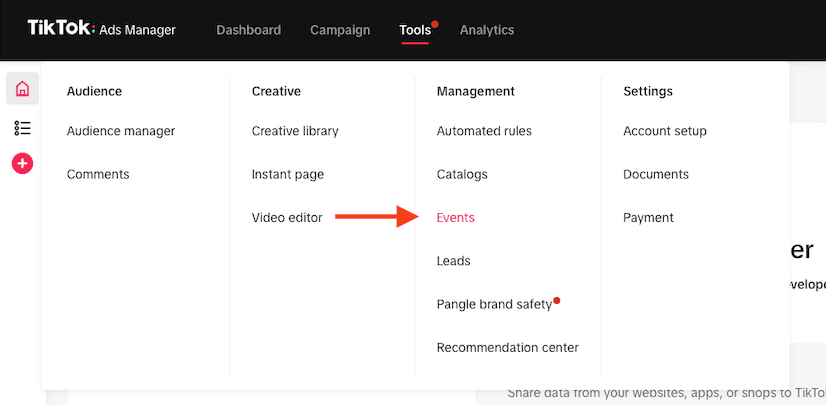Open the Dashboard tab
The width and height of the screenshot is (826, 405).
[249, 30]
